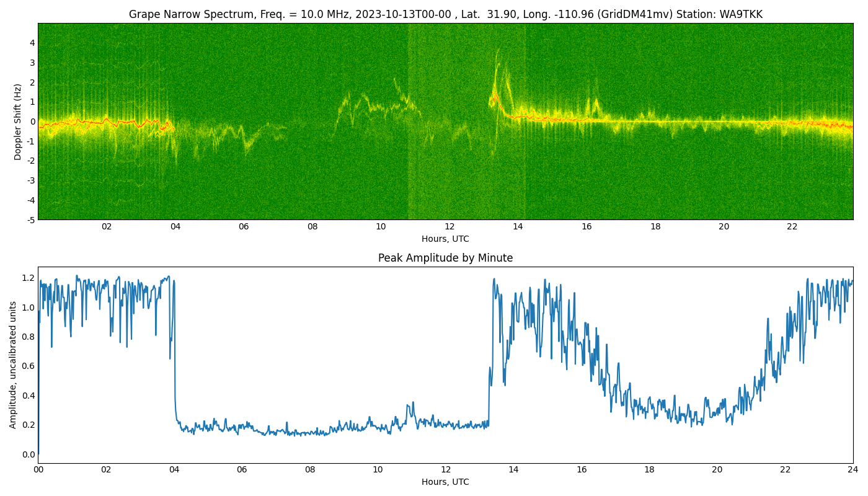Click amplitude axis tick label 0.0
The width and height of the screenshot is (868, 496).
29,454
